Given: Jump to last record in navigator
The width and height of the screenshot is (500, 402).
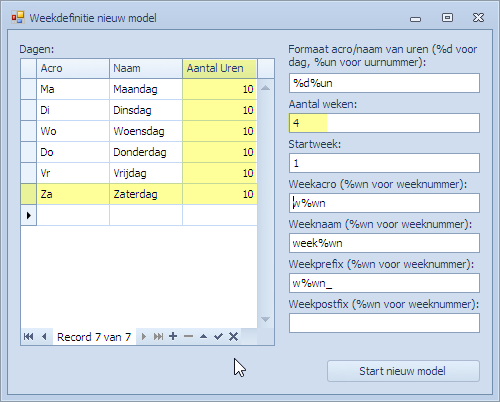Looking at the screenshot, I should click(158, 337).
